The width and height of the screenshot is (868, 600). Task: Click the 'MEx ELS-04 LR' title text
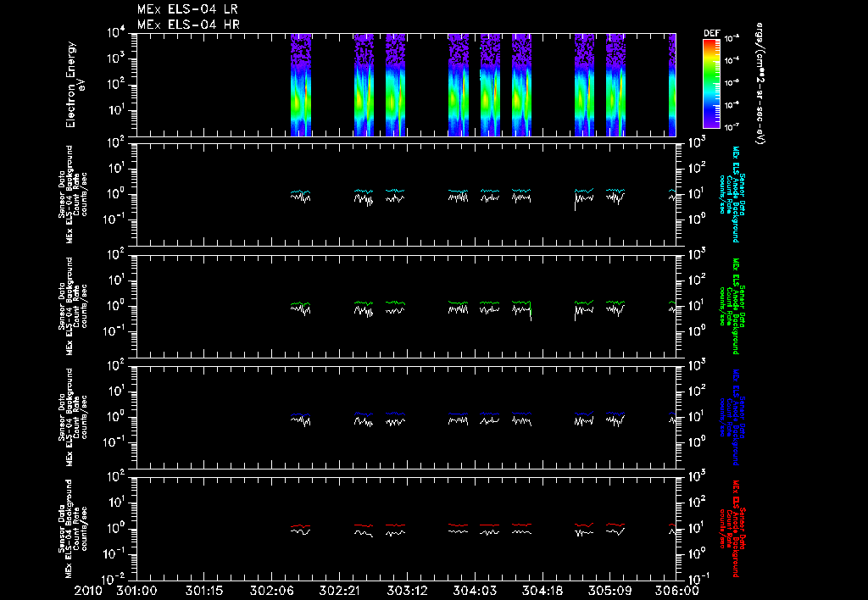(x=187, y=9)
